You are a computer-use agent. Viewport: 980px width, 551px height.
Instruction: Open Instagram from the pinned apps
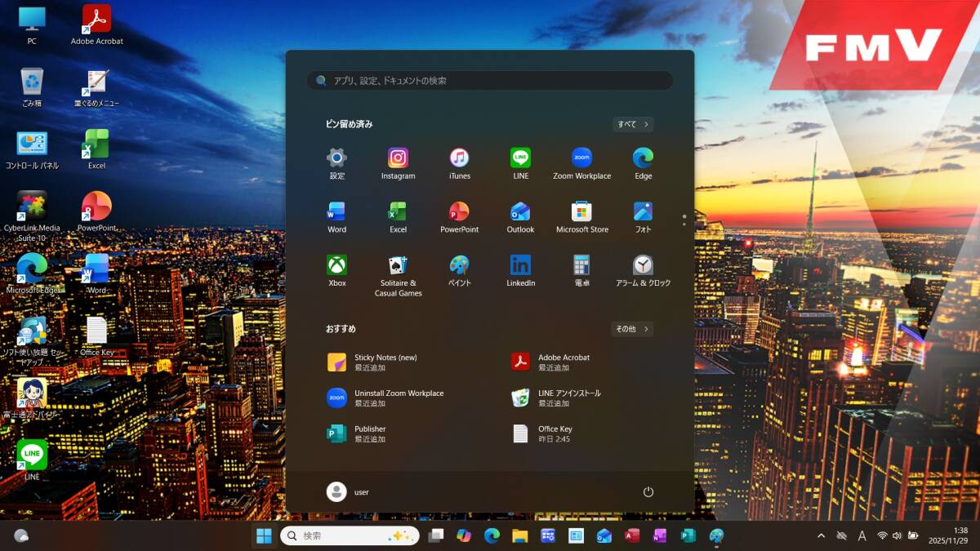click(398, 163)
